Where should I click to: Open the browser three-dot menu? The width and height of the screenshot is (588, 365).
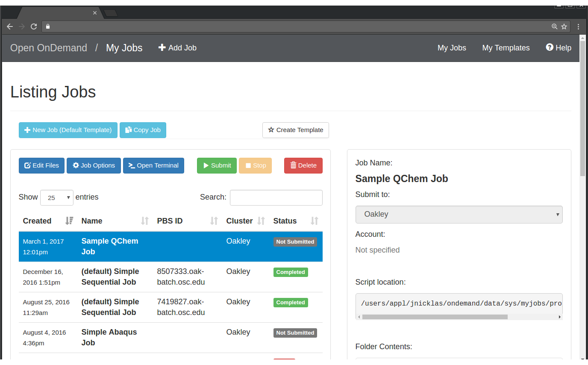[x=579, y=26]
